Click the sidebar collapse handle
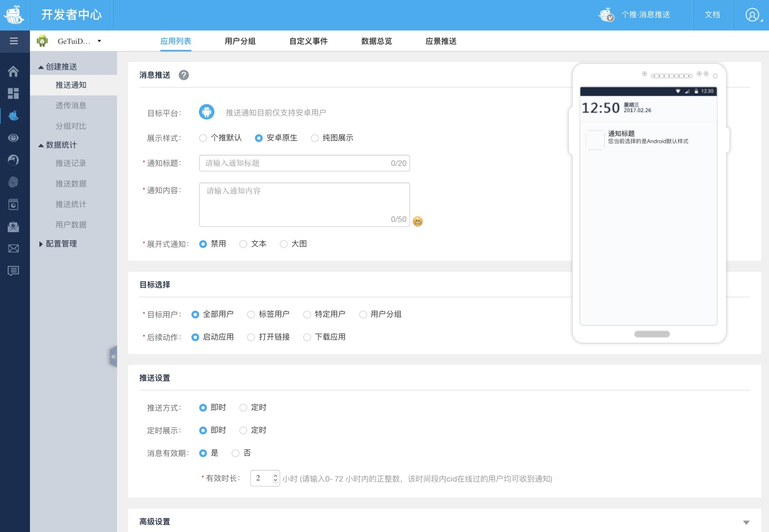The width and height of the screenshot is (769, 532). pos(113,356)
